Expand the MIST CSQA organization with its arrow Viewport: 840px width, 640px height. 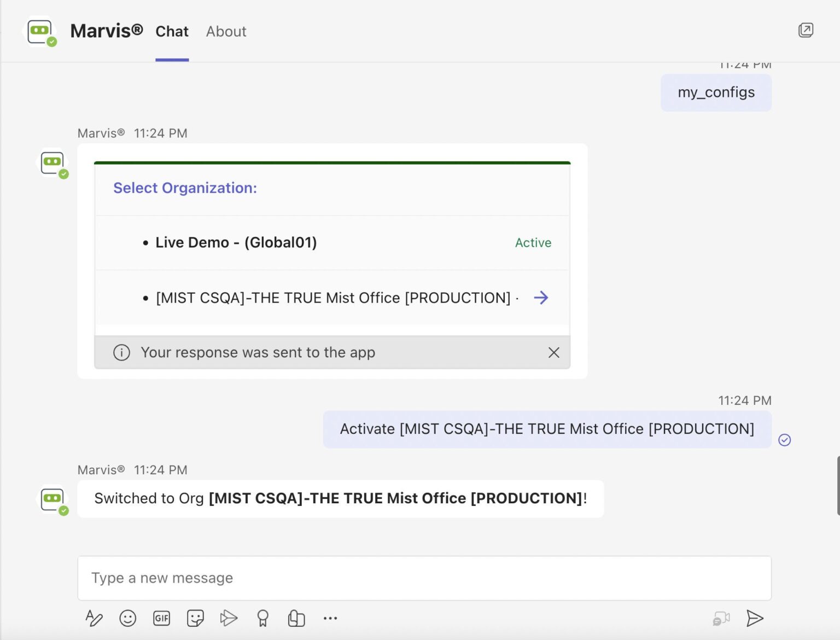click(541, 298)
